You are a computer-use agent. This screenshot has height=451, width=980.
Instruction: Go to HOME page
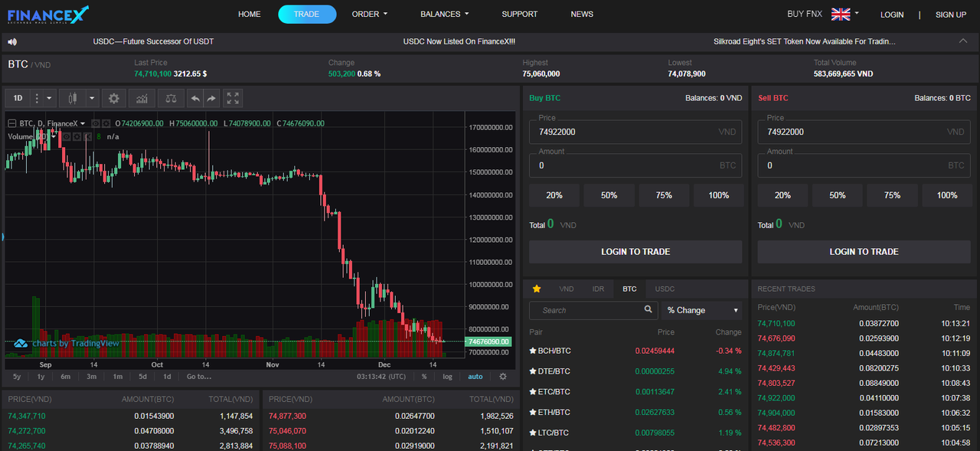250,14
